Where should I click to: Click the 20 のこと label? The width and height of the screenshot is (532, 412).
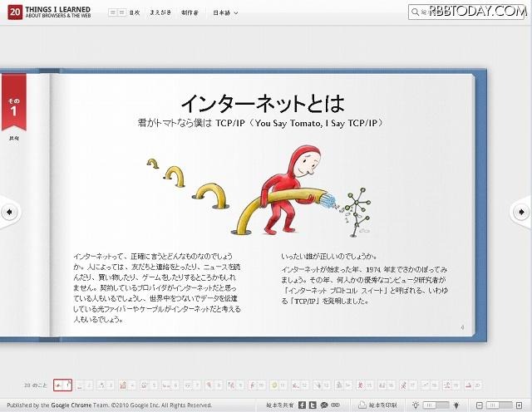[36, 385]
